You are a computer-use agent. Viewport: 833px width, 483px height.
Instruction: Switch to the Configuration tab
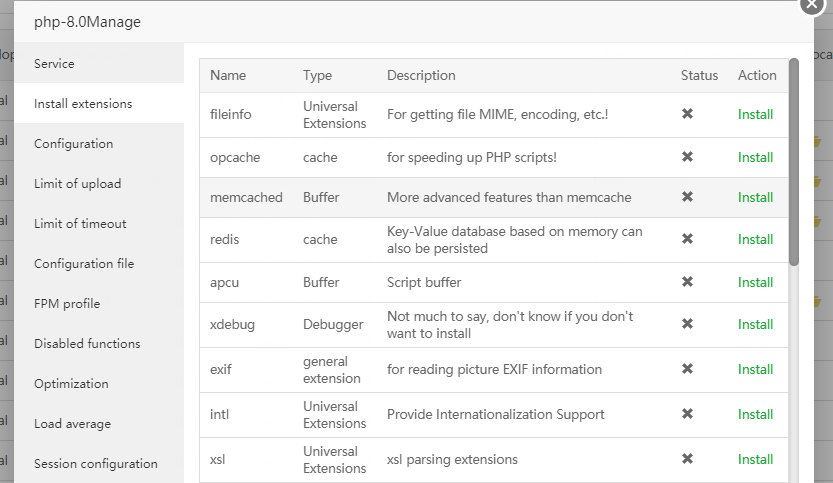pos(73,144)
